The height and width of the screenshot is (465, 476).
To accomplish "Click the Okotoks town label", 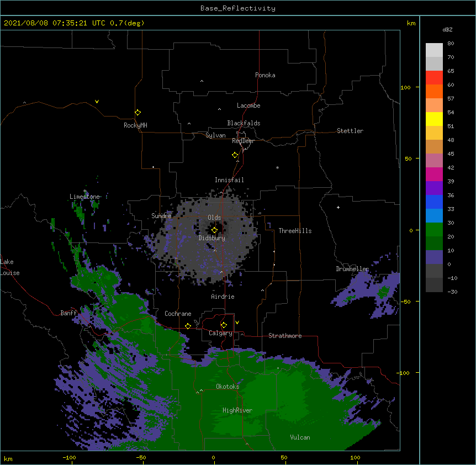I will (x=228, y=387).
